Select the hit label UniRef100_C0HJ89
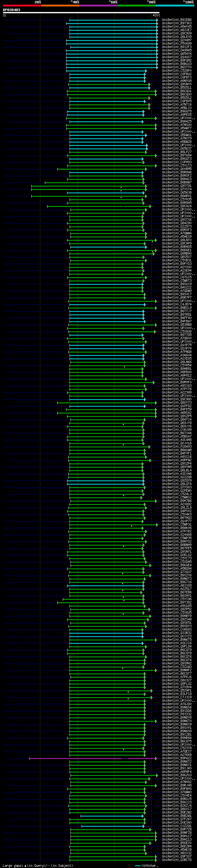Viewport: 197px width, 868px height. point(177,430)
